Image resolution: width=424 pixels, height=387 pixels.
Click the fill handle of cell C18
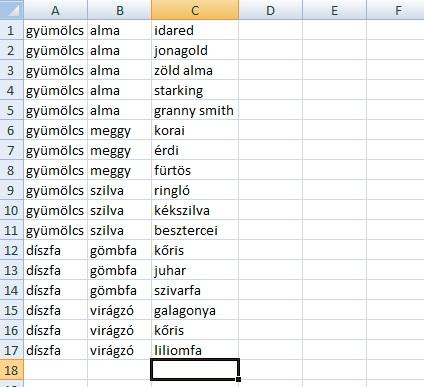[x=238, y=379]
